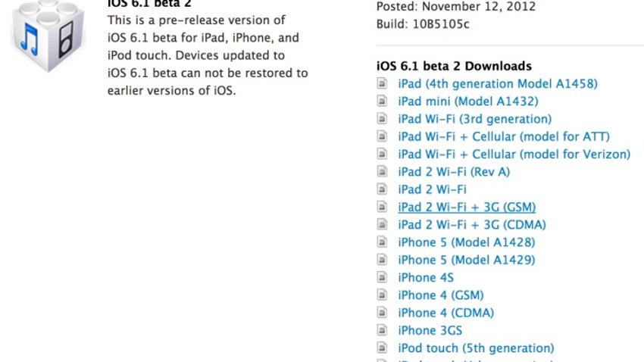Click document icon next to iPad mini
644x362 pixels.
pos(382,101)
